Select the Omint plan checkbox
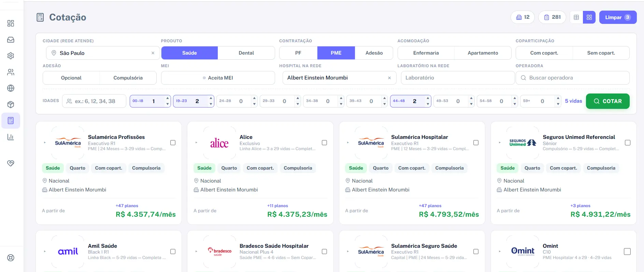This screenshot has height=272, width=644. (x=627, y=252)
